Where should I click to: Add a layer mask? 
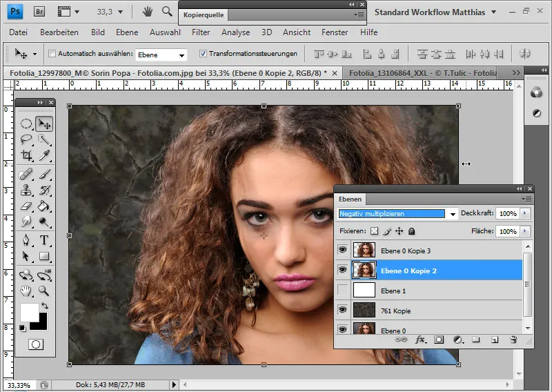coord(439,340)
